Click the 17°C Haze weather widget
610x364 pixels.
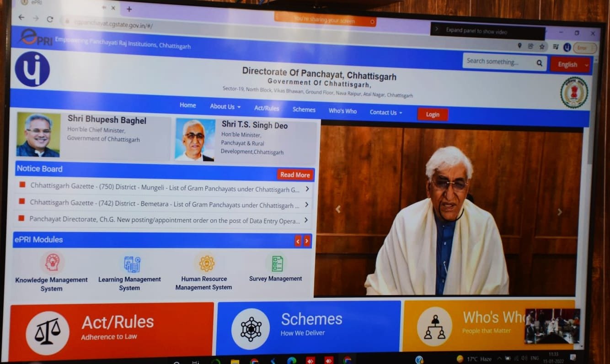point(474,359)
